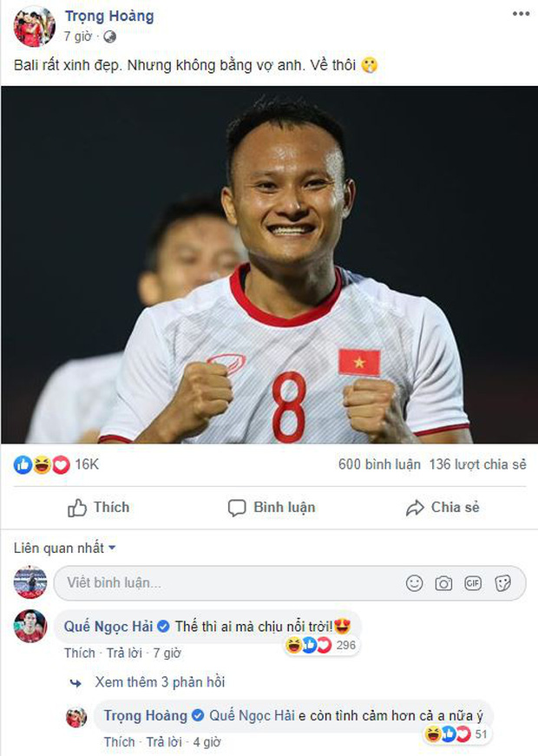The image size is (538, 756).
Task: Click the Bình luận comment button
Action: click(271, 507)
